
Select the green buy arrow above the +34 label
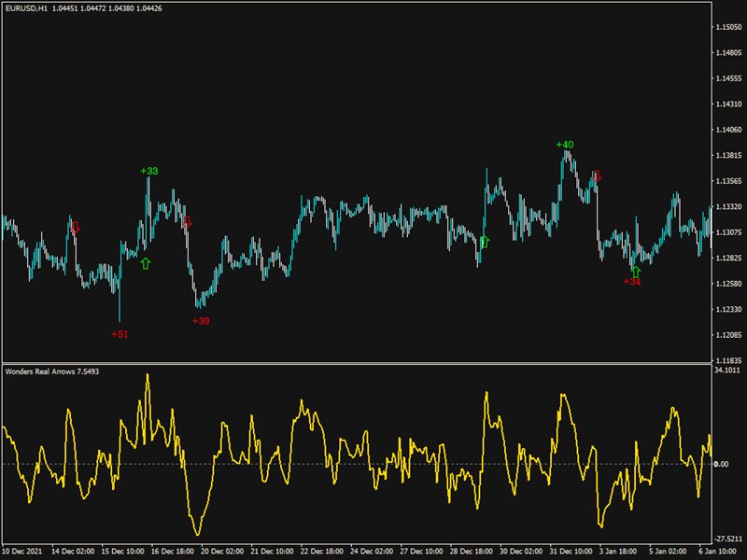pos(636,272)
